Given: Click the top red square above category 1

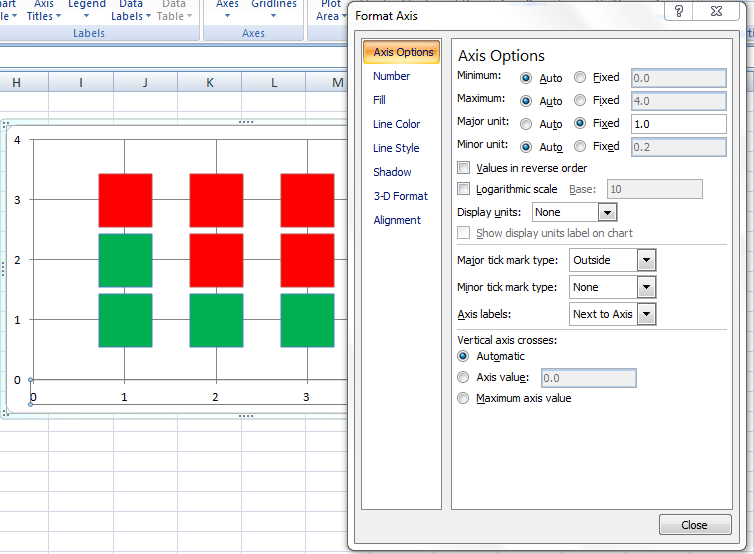Looking at the screenshot, I should point(126,201).
